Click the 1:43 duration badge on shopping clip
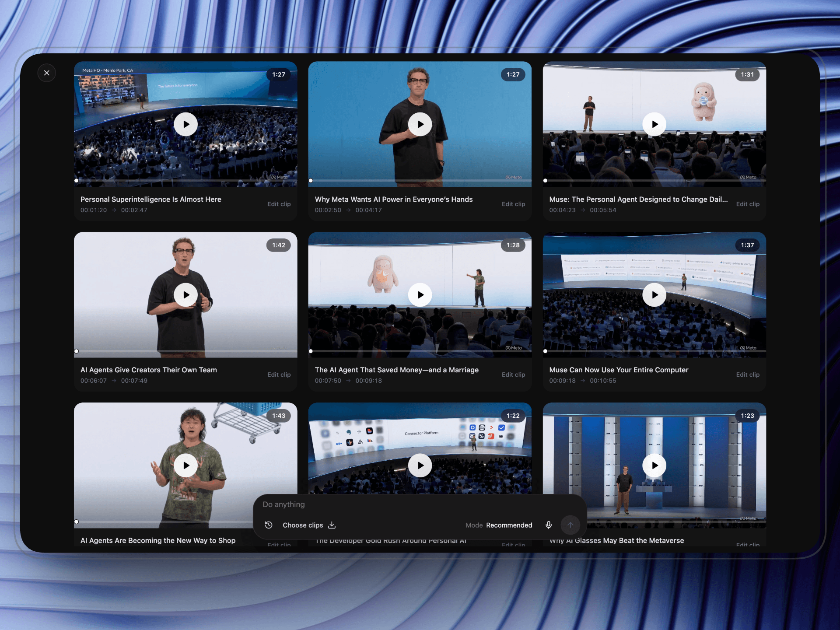840x630 pixels. [x=279, y=416]
